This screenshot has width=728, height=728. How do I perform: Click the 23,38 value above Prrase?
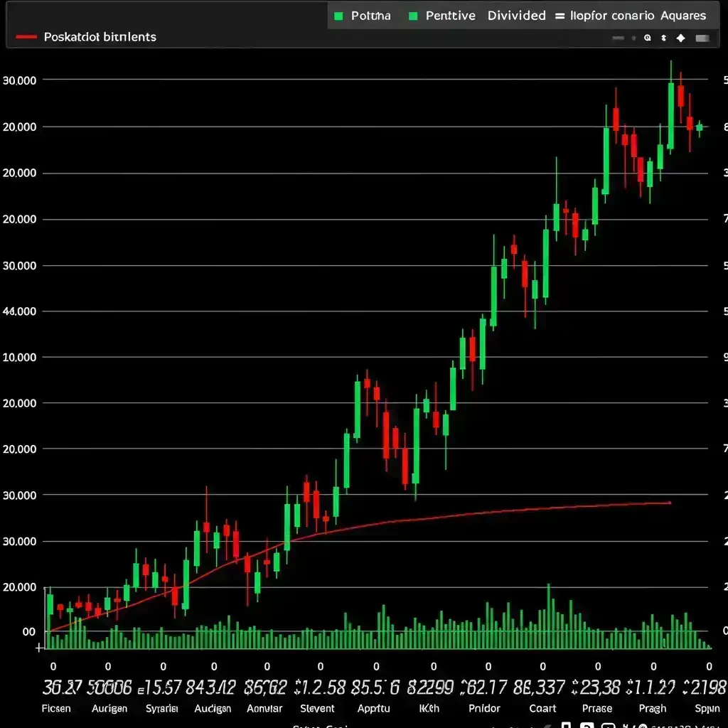pyautogui.click(x=596, y=687)
